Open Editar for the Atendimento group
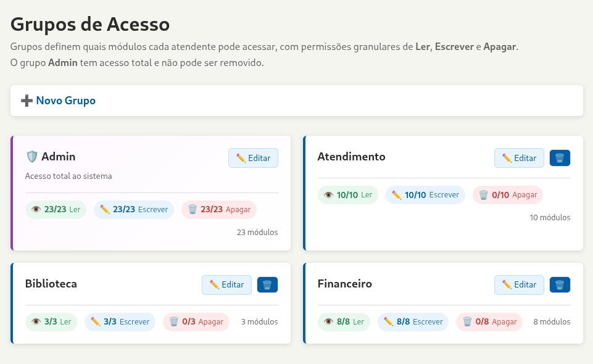The height and width of the screenshot is (364, 593). click(519, 158)
